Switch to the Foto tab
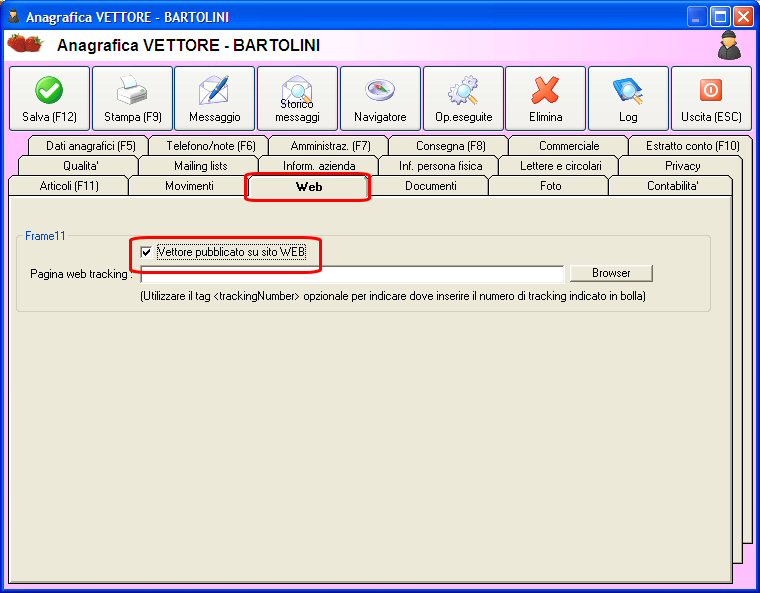This screenshot has width=760, height=593. coord(551,186)
